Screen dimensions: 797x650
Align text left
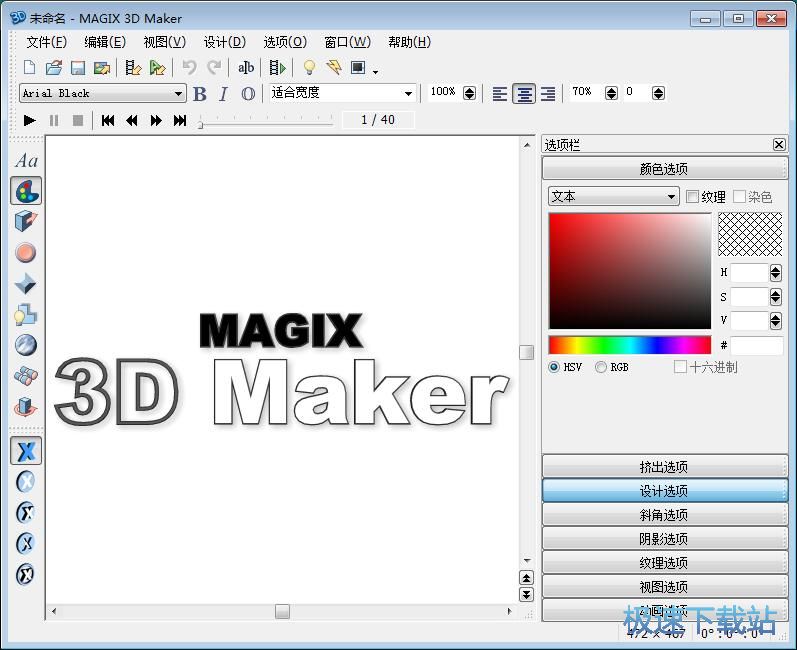[x=500, y=94]
